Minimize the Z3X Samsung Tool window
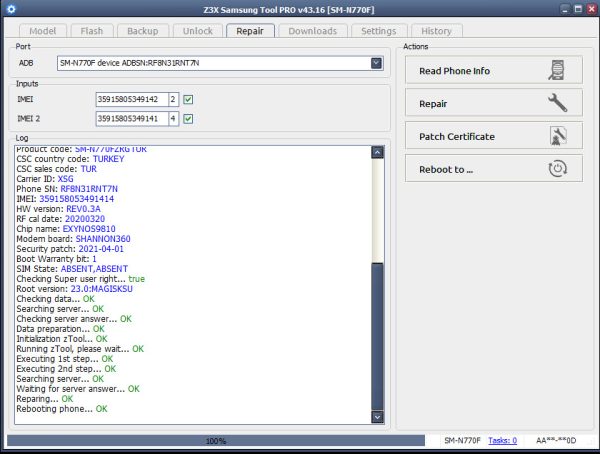The height and width of the screenshot is (454, 600). pyautogui.click(x=565, y=9)
